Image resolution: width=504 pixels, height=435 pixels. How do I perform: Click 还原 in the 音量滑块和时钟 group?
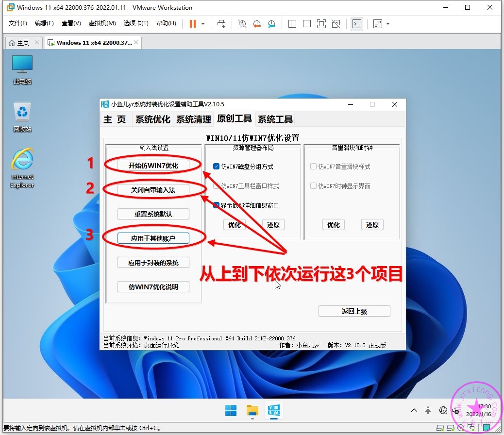coord(372,225)
